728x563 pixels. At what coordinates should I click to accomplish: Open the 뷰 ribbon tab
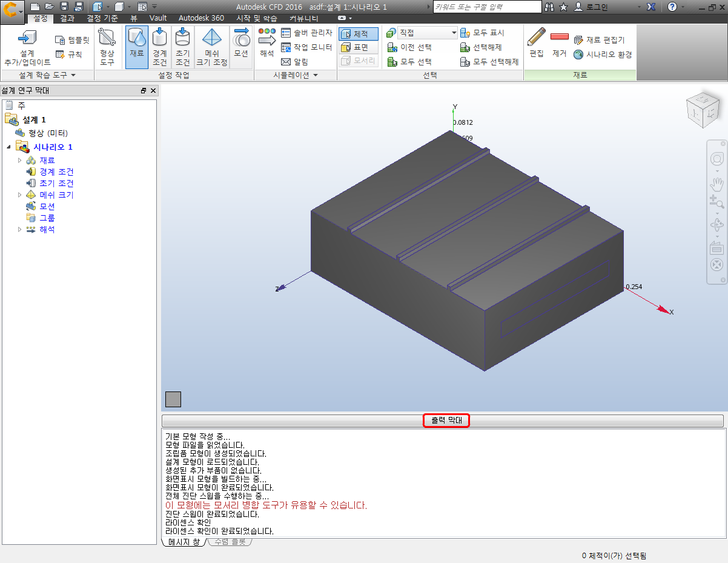134,18
